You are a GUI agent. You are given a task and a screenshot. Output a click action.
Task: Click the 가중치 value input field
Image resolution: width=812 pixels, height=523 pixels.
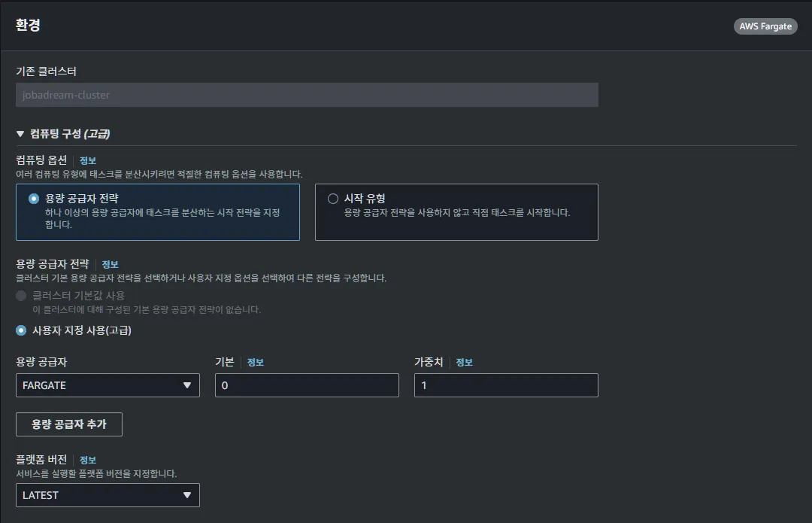click(x=506, y=385)
